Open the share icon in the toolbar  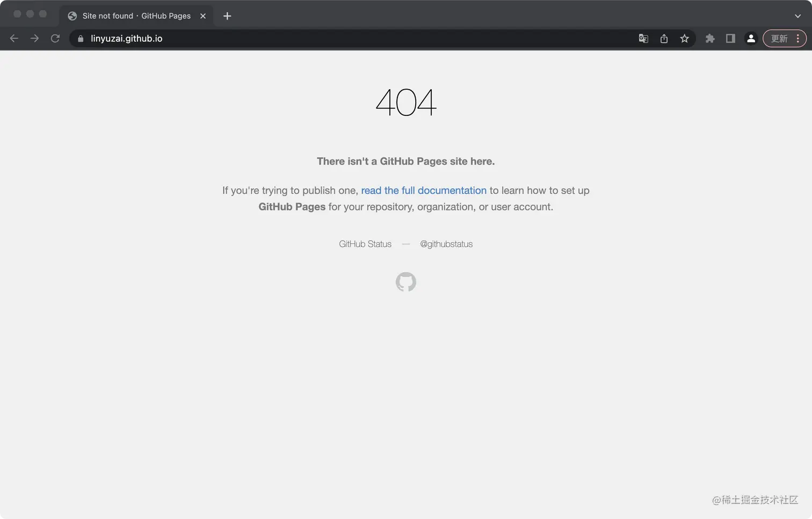pyautogui.click(x=664, y=38)
